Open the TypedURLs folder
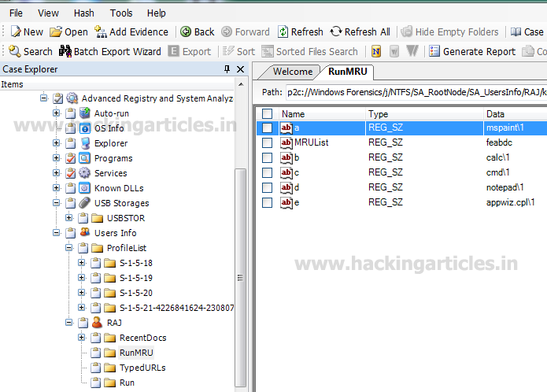547x392 pixels. pyautogui.click(x=142, y=368)
